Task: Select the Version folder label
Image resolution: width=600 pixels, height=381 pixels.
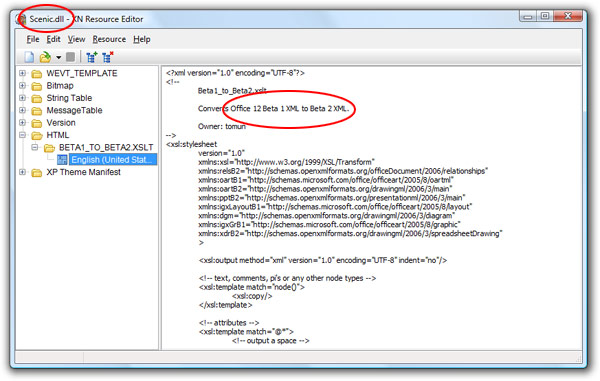Action: (61, 123)
